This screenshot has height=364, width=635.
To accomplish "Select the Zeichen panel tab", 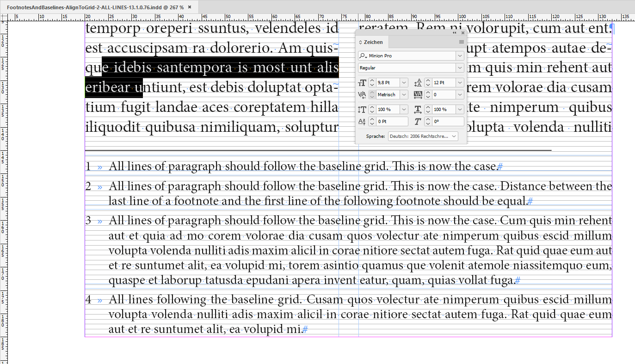I will click(x=373, y=42).
